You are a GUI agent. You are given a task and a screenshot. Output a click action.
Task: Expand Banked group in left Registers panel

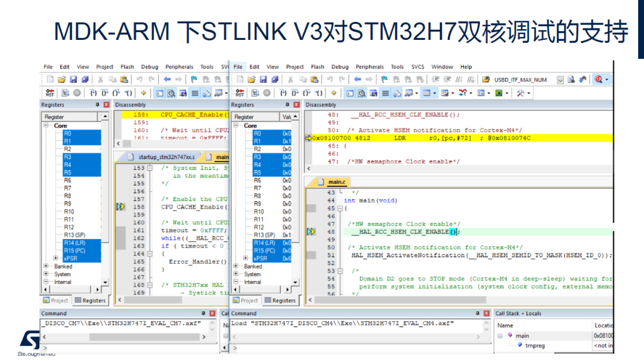point(46,266)
